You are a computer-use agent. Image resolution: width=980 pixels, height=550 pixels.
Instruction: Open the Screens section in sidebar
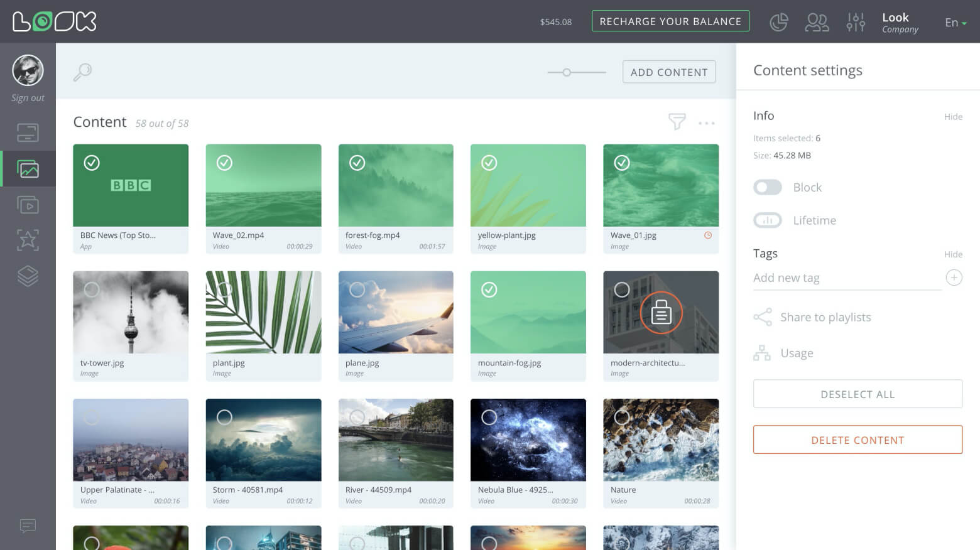pyautogui.click(x=28, y=132)
